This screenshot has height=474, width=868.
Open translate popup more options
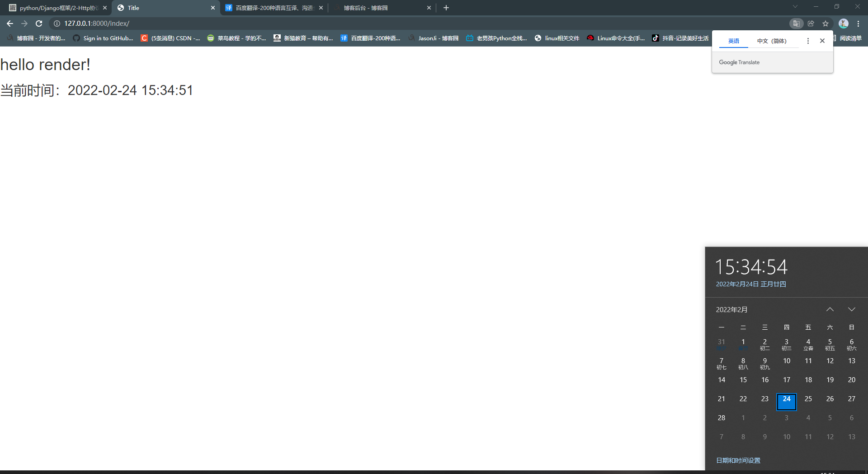(x=808, y=41)
